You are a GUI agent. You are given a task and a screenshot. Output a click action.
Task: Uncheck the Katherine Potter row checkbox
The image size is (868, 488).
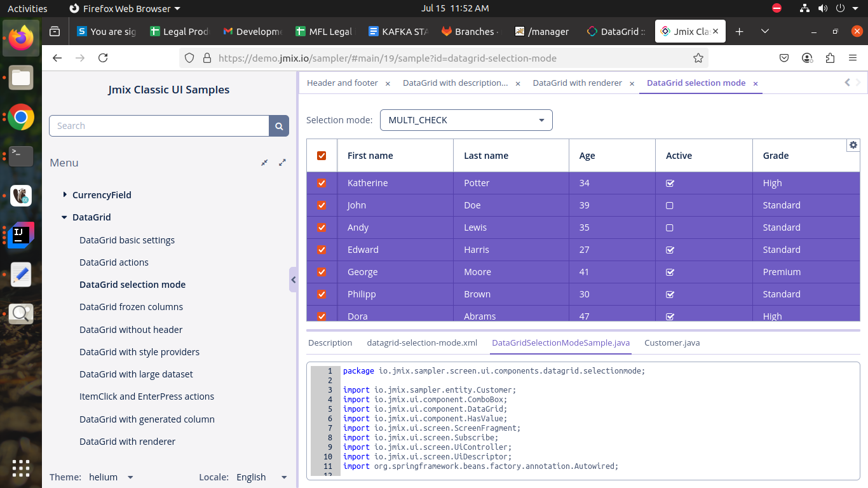point(322,183)
